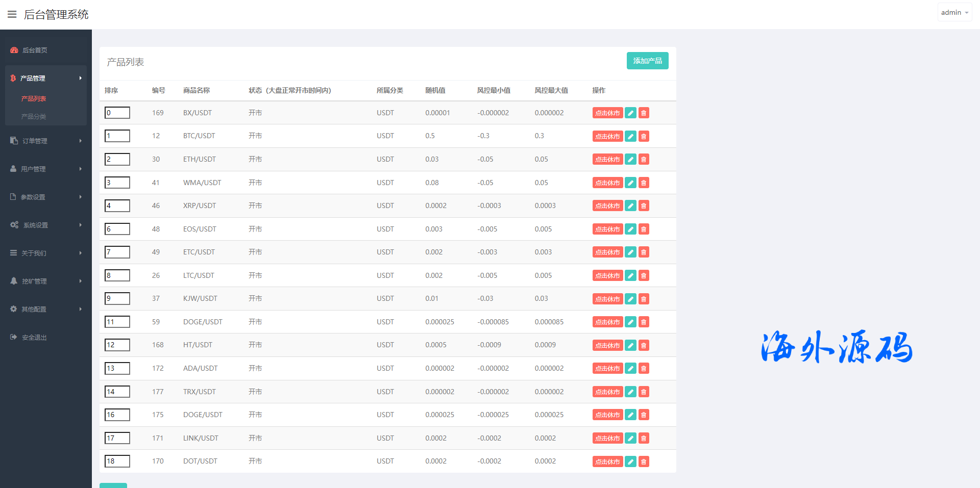Open the admin user dropdown

[954, 13]
